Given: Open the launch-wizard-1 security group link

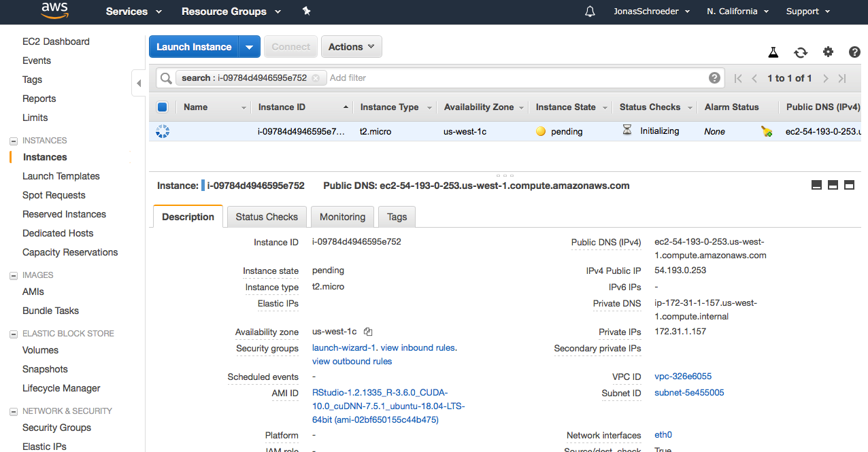Looking at the screenshot, I should pos(344,347).
